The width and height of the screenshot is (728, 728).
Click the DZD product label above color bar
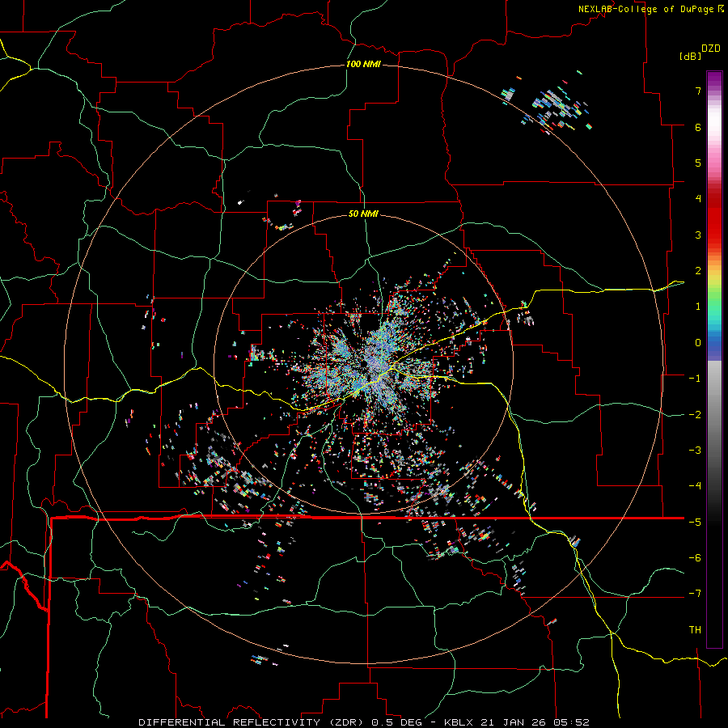[711, 49]
